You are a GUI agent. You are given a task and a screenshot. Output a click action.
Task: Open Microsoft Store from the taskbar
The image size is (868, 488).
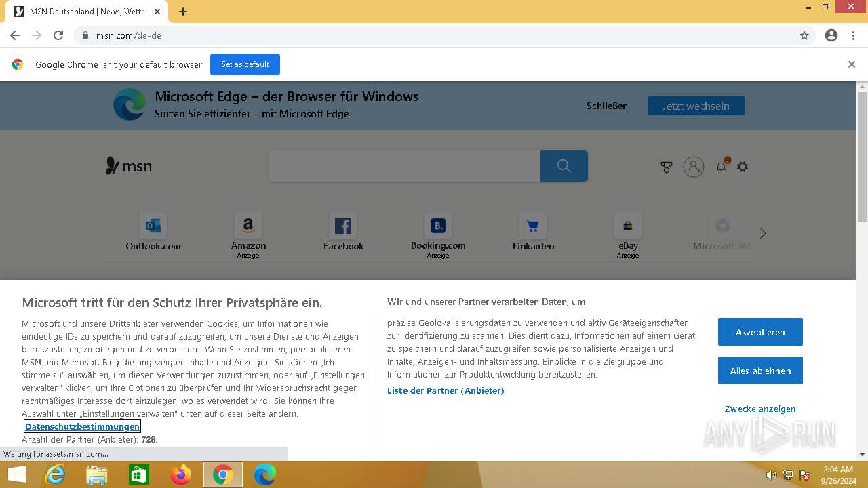pos(139,474)
